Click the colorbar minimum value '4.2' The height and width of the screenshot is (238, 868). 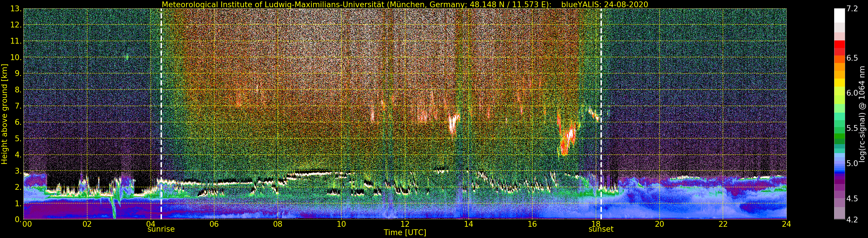[x=852, y=220]
